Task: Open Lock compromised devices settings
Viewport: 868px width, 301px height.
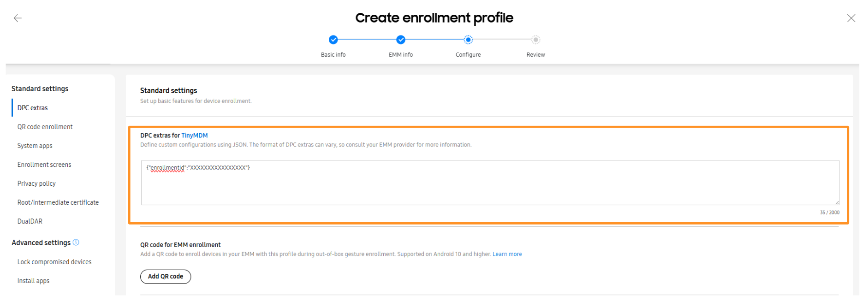Action: coord(54,262)
